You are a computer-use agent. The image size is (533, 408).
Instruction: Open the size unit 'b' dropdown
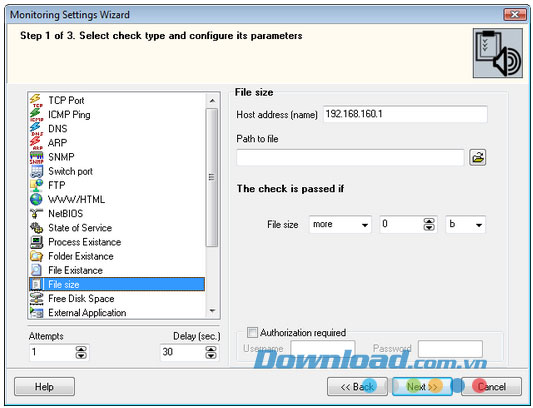coord(466,224)
